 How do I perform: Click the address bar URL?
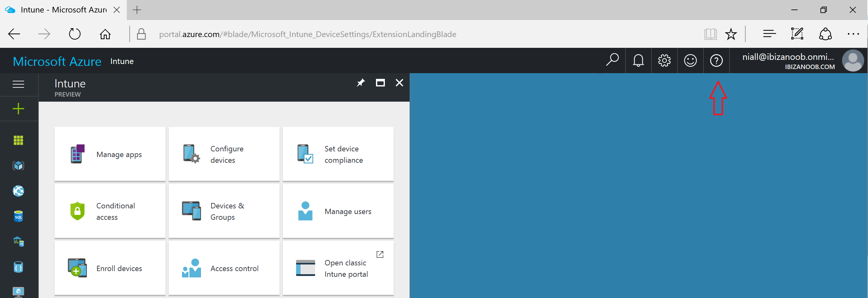(308, 34)
